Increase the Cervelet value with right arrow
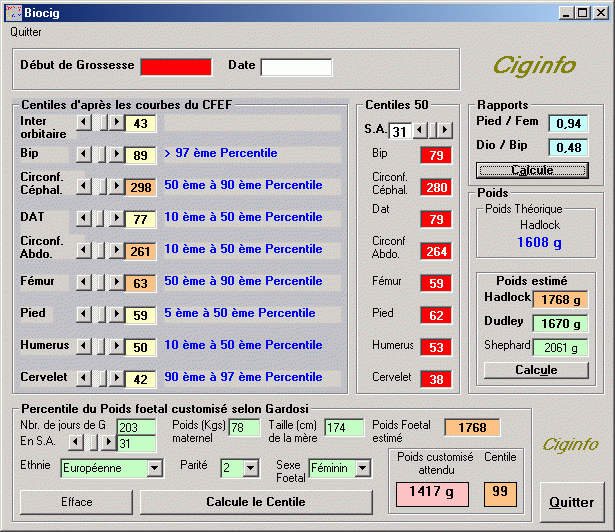Viewport: 615px width, 532px height. tap(116, 379)
